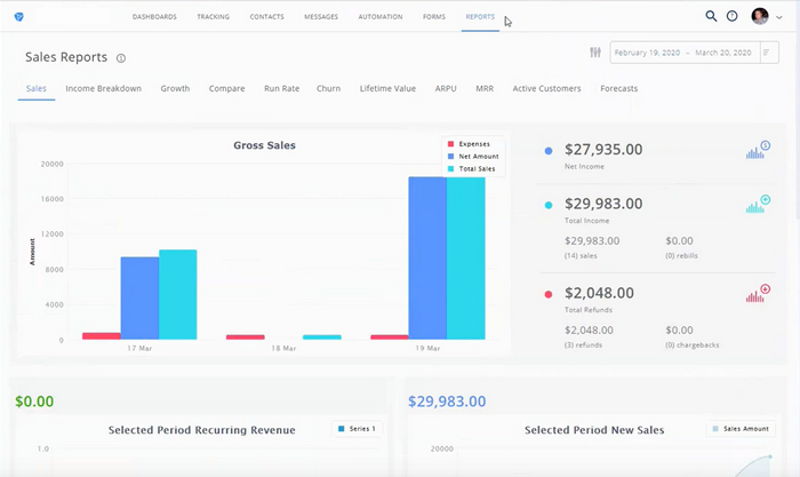This screenshot has width=800, height=477.
Task: Open the Tracking menu
Action: [x=213, y=17]
